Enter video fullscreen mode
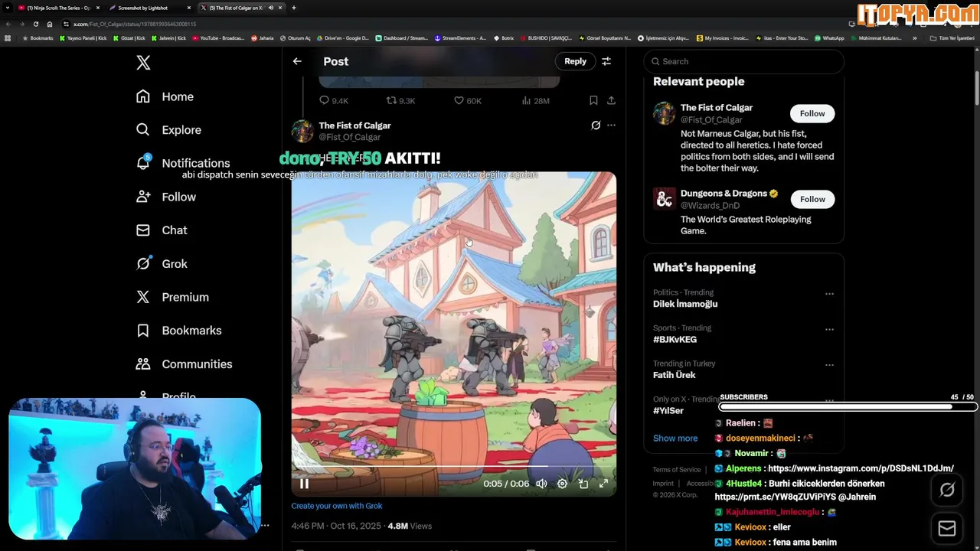The image size is (980, 551). 603,484
